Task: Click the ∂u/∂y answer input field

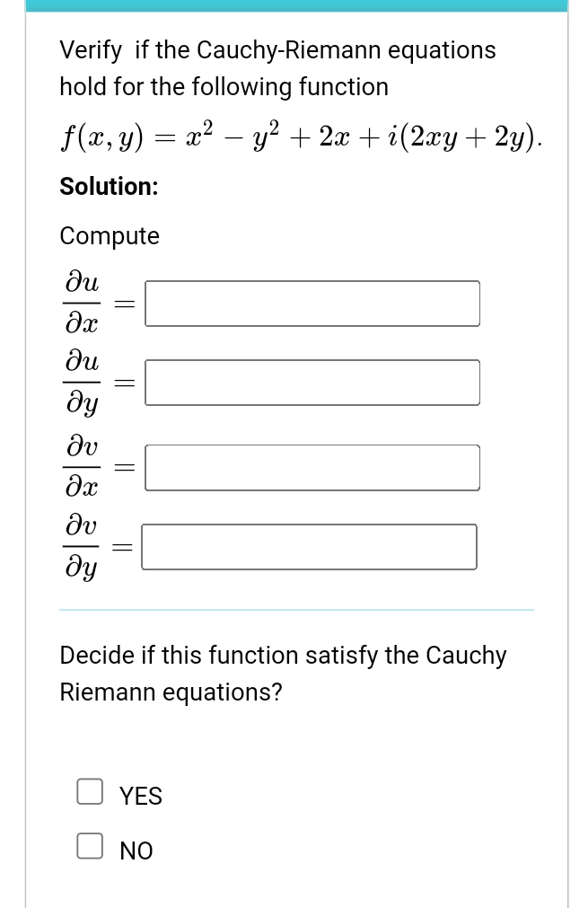Action: [x=312, y=382]
